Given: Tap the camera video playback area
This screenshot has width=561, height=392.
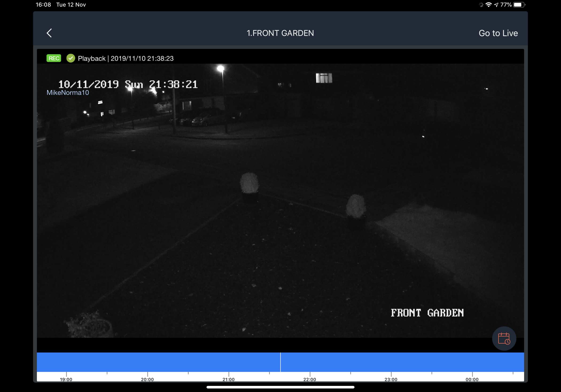Looking at the screenshot, I should 280,200.
